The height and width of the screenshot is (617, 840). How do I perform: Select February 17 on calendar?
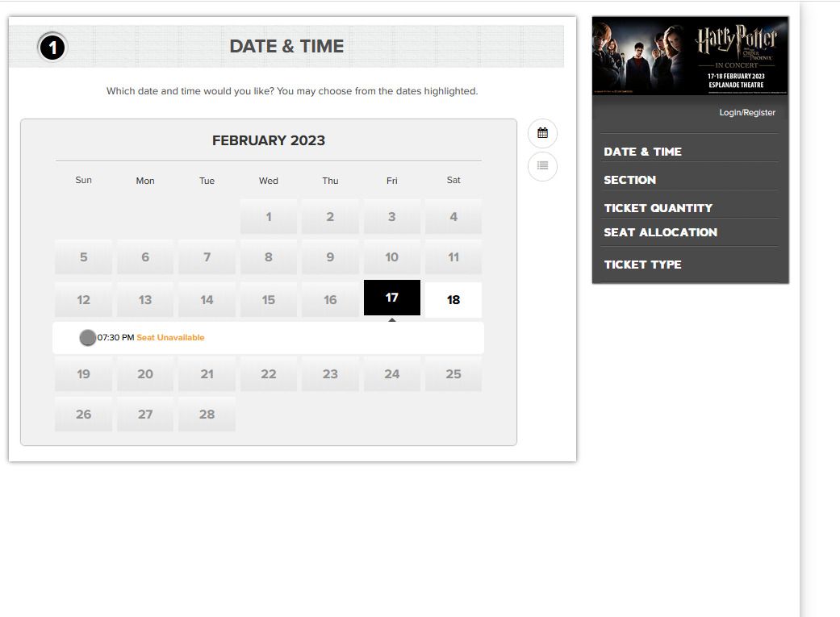click(391, 298)
